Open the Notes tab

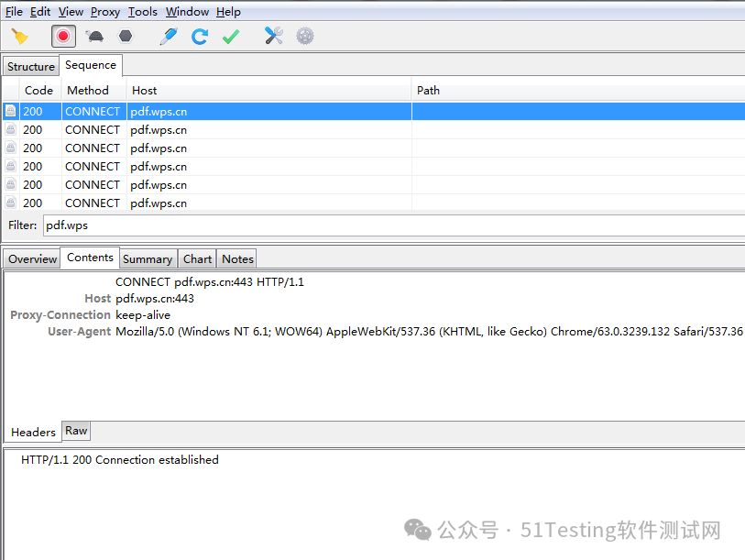pos(237,259)
